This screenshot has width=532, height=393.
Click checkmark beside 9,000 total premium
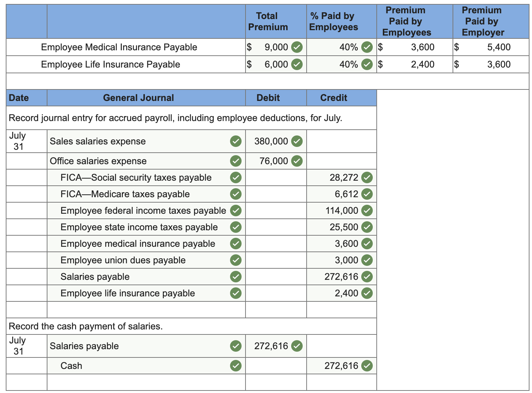tap(297, 47)
